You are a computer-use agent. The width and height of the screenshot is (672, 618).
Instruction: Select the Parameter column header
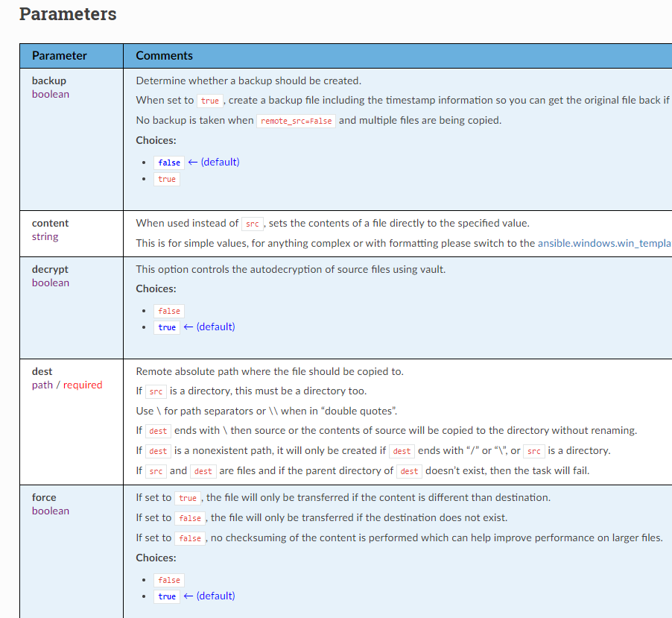pyautogui.click(x=59, y=56)
